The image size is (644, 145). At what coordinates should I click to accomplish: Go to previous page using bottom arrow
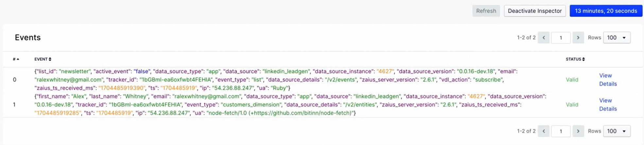(544, 131)
